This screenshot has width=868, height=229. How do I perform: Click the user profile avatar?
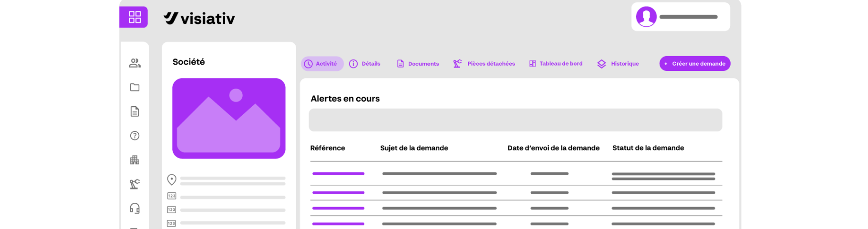[646, 17]
